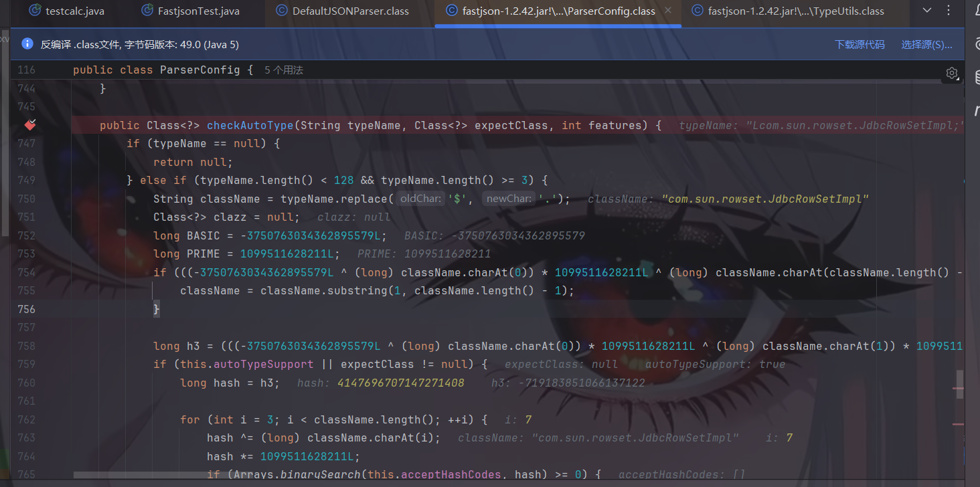Switch to the testcalc.java tab

[74, 11]
